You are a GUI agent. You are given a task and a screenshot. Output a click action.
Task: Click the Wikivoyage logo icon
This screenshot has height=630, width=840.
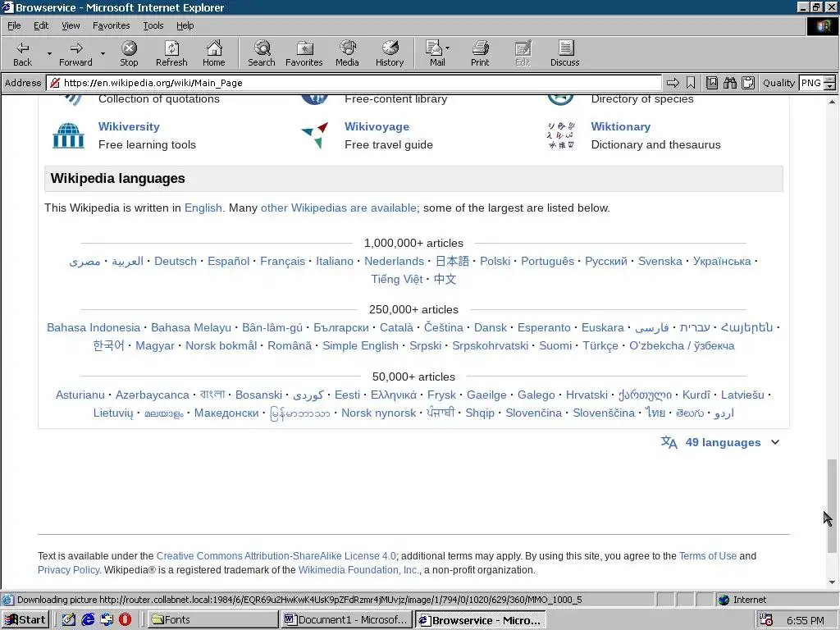pos(315,135)
